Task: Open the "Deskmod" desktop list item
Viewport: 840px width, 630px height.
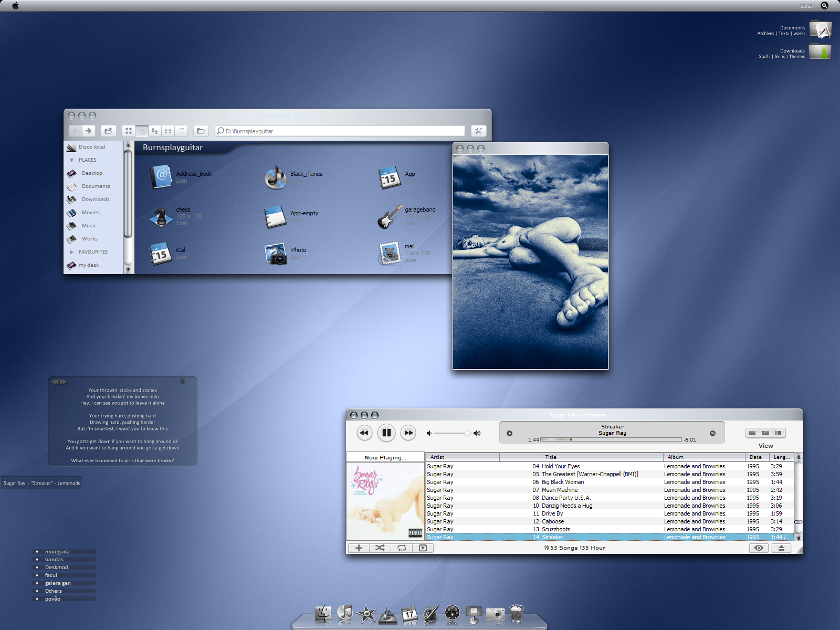Action: click(x=57, y=568)
